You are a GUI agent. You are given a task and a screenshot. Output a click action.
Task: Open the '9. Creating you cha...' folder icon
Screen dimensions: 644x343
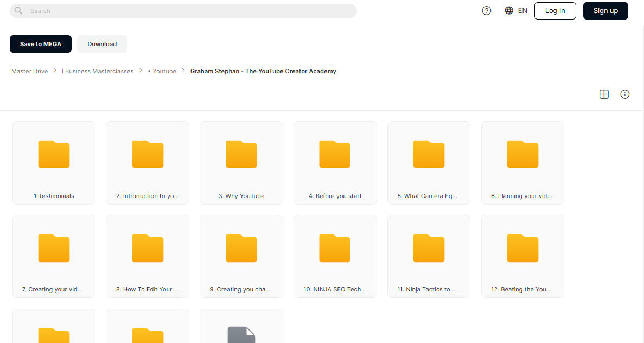(241, 248)
